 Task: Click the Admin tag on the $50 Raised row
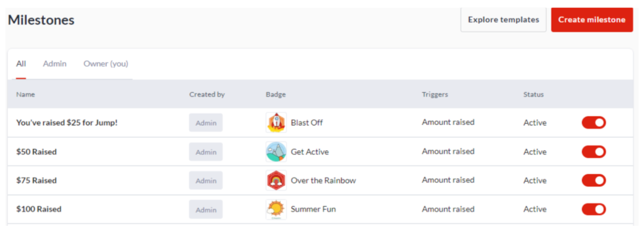click(206, 152)
